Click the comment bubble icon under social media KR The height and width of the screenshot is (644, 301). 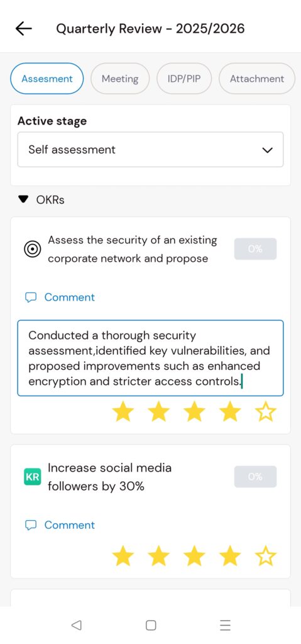[x=31, y=525]
